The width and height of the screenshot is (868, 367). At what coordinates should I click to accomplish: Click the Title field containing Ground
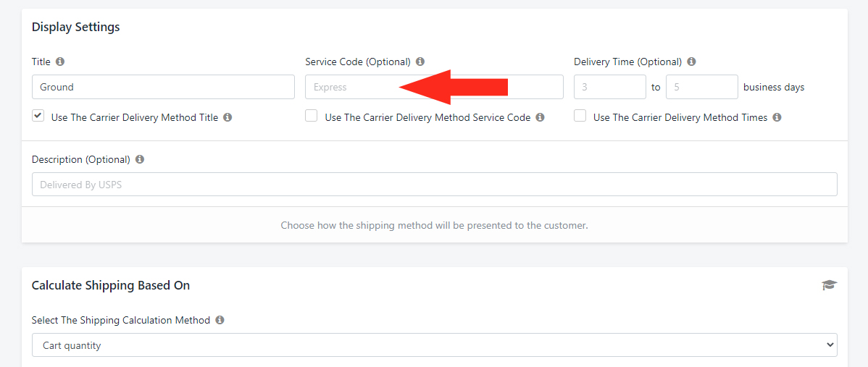tap(163, 87)
